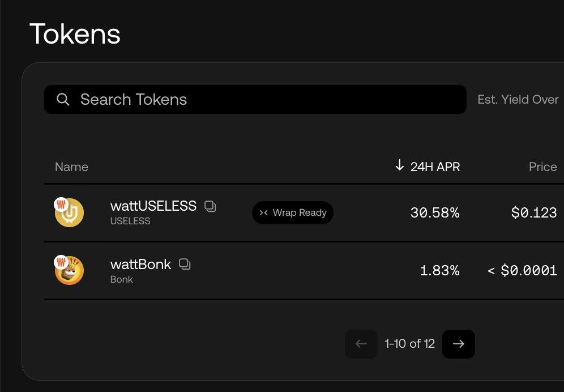564x392 pixels.
Task: Click the magnifier icon in the search bar
Action: (x=63, y=100)
